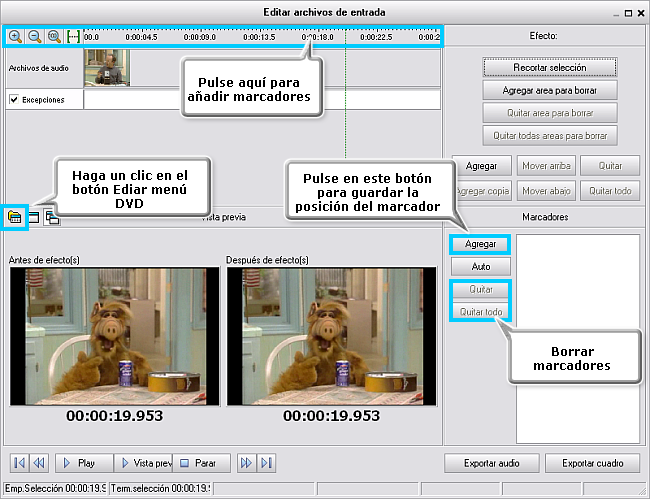Click Agregar copia button
This screenshot has width=650, height=499.
pos(483,191)
